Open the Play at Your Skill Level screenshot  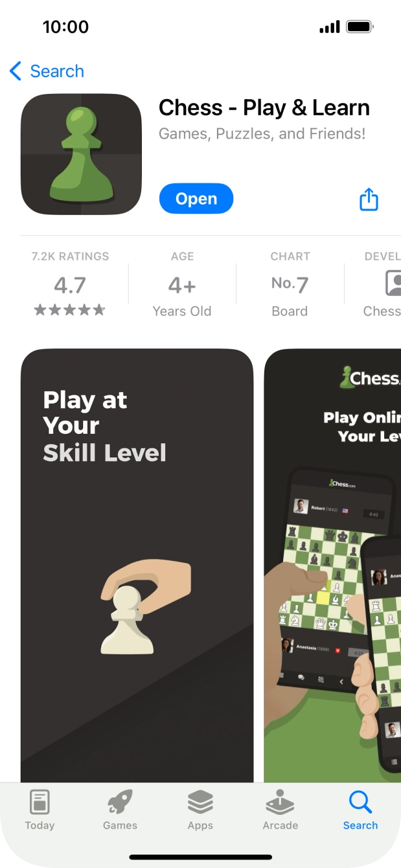click(x=137, y=565)
